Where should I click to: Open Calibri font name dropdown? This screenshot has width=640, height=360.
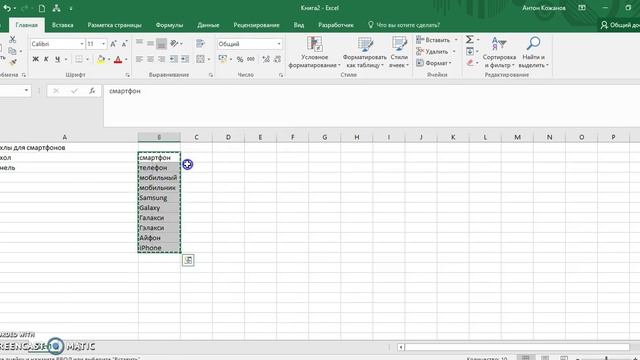pyautogui.click(x=82, y=44)
